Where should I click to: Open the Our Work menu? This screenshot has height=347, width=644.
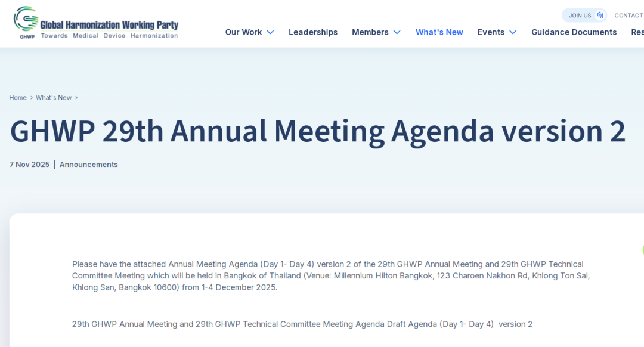coord(243,32)
